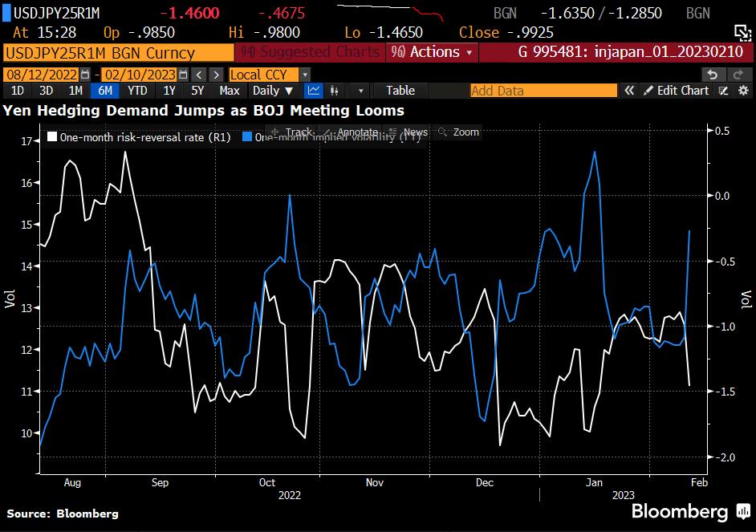Image resolution: width=756 pixels, height=532 pixels.
Task: Click the Edit Chart button
Action: point(677,91)
